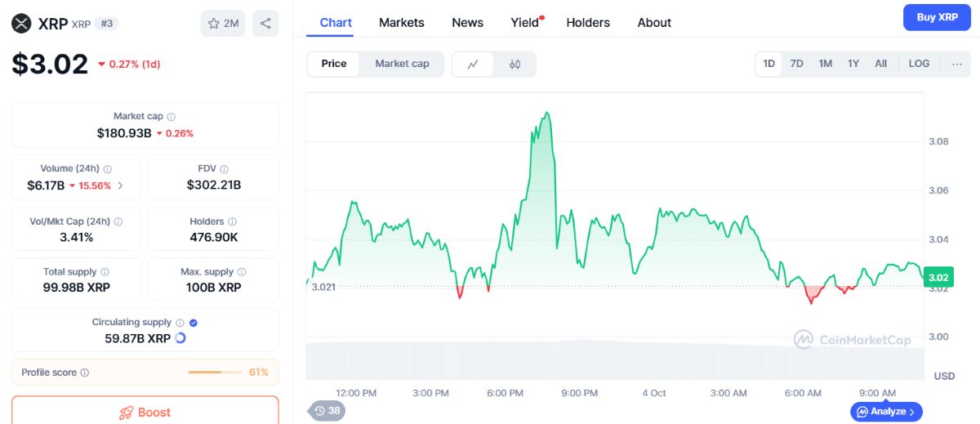The width and height of the screenshot is (980, 424).
Task: Set chart range to 7D
Action: tap(797, 64)
